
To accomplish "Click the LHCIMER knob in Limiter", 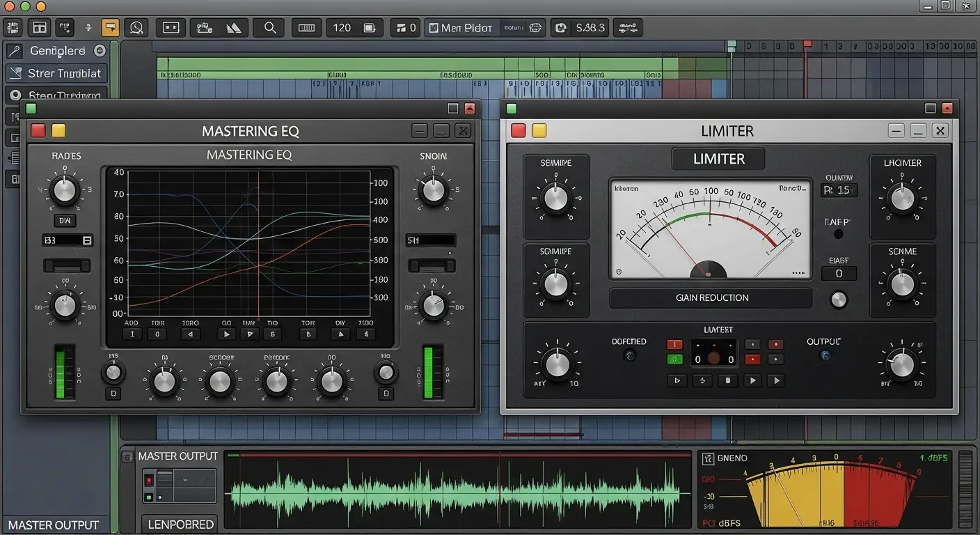I will [x=903, y=199].
